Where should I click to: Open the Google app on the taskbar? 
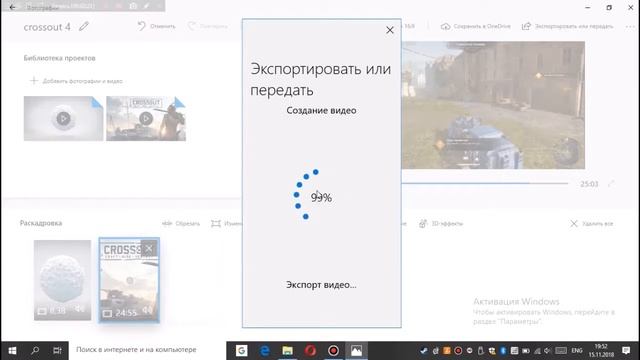[241, 351]
